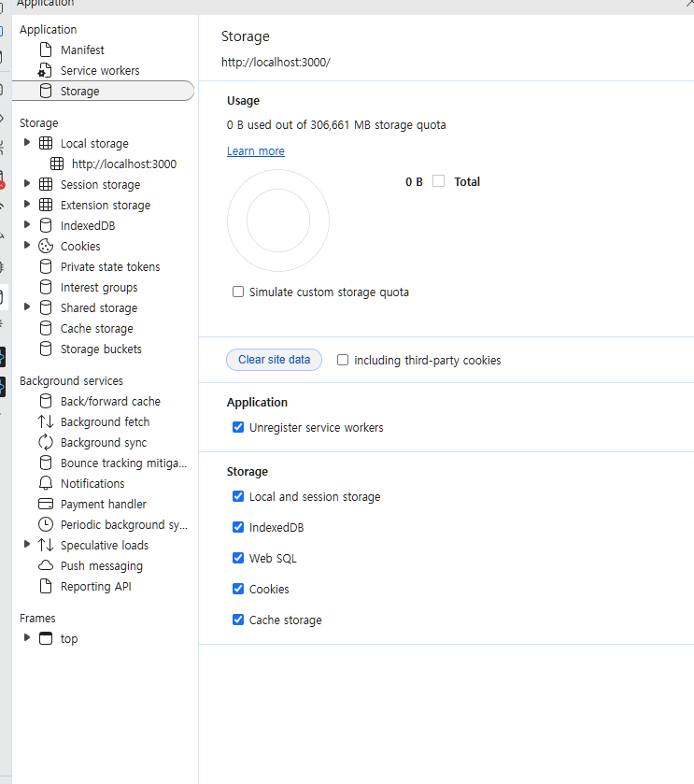Expand the Extension storage tree arrow
Image resolution: width=694 pixels, height=784 pixels.
point(27,204)
